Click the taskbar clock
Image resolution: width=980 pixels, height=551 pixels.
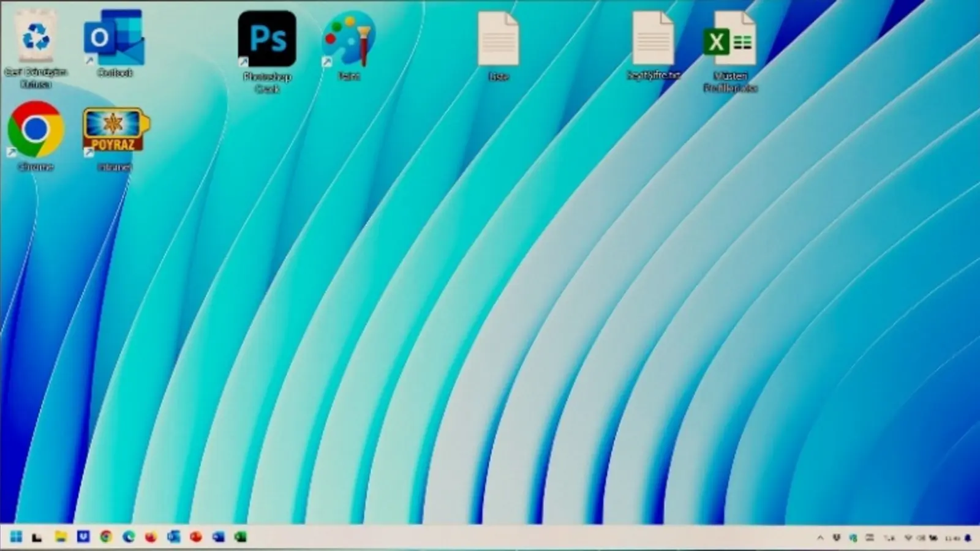point(952,538)
